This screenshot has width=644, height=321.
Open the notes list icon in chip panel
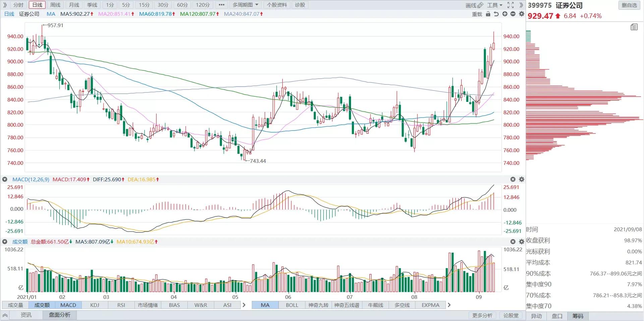click(x=634, y=27)
